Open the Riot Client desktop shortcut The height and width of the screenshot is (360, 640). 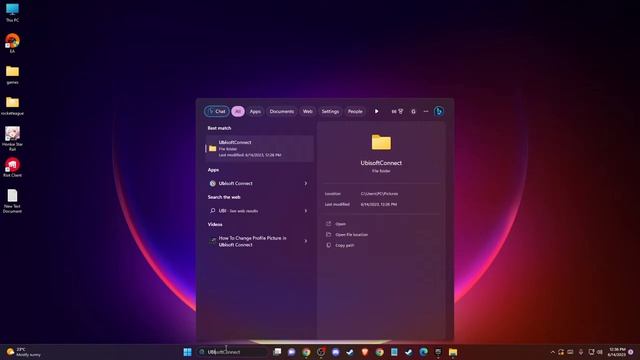click(x=12, y=167)
